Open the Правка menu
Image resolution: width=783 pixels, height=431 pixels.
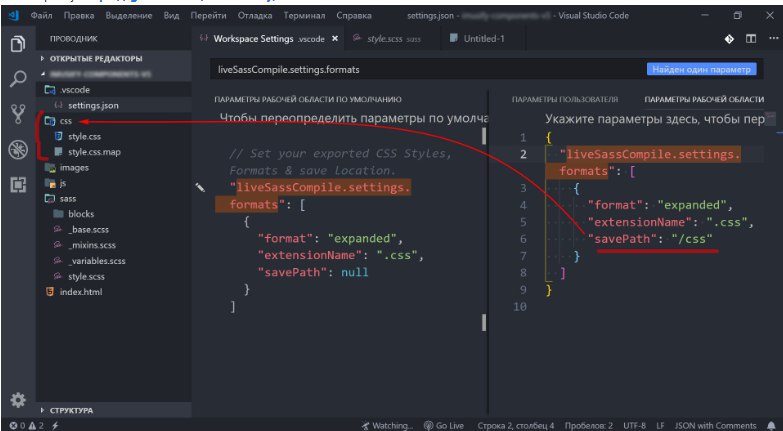click(x=79, y=15)
